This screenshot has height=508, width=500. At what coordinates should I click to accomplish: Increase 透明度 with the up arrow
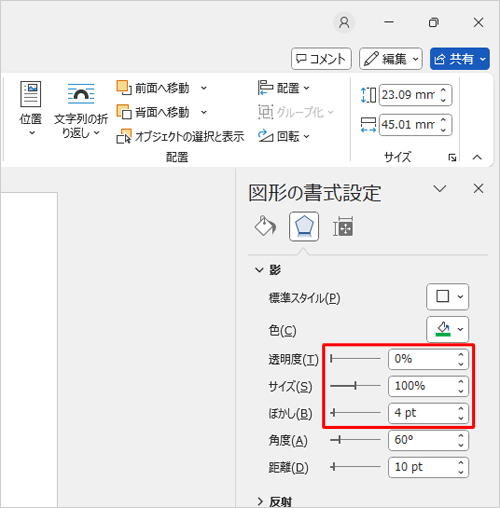(461, 354)
